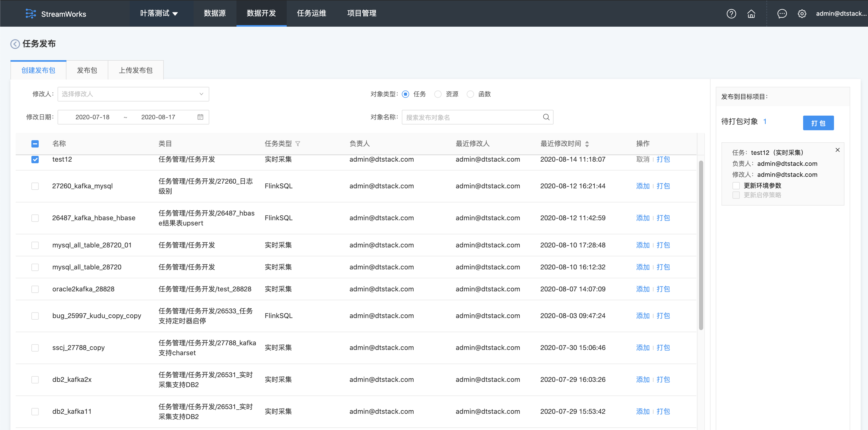Click 添加 for bug_25997_kudu_copy_copy
This screenshot has height=430, width=868.
click(x=642, y=316)
